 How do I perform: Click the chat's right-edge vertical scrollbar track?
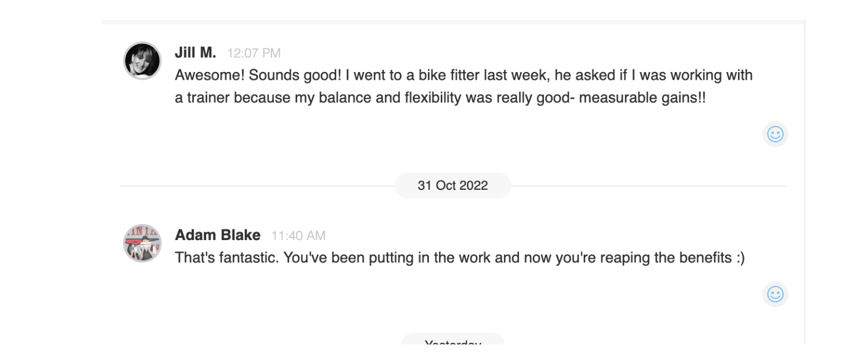pyautogui.click(x=805, y=182)
